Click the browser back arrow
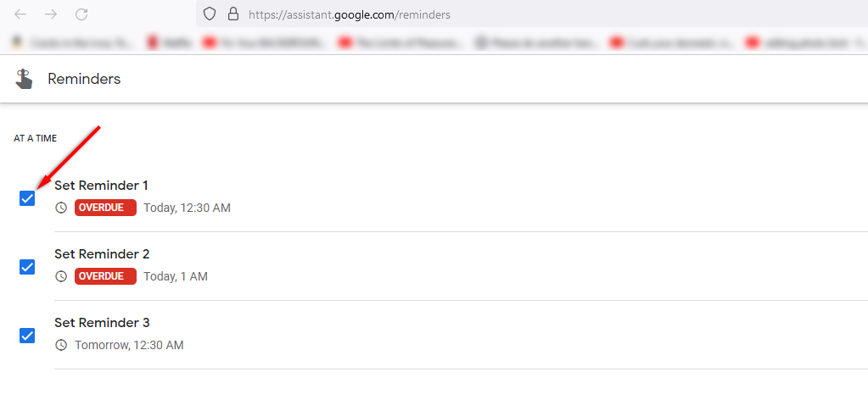The image size is (868, 400). coord(20,14)
